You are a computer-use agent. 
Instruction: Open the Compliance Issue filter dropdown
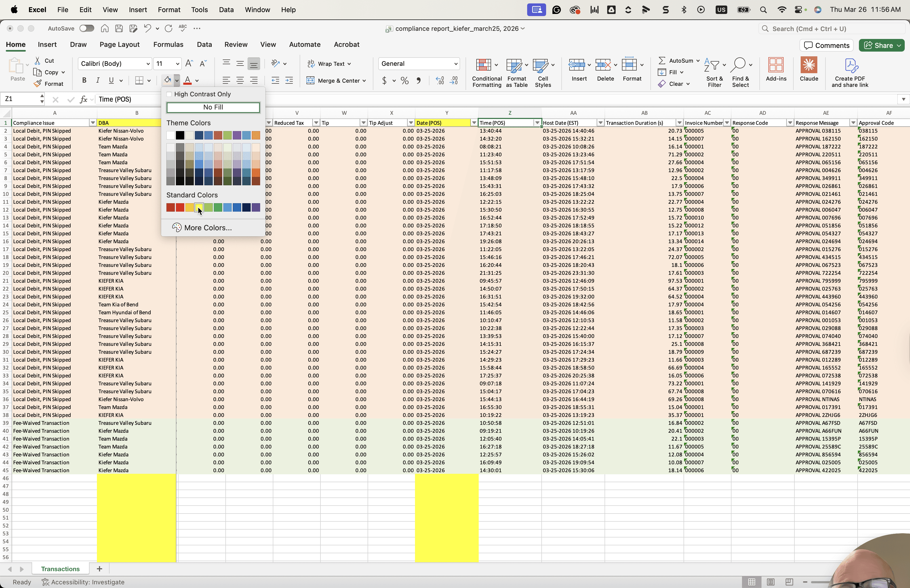click(93, 123)
